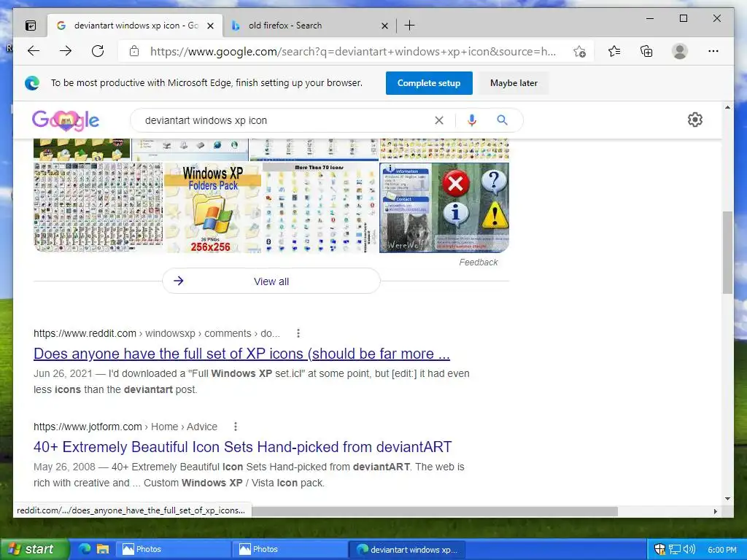Open File Explorer from the taskbar
Viewport: 747px width, 560px height.
point(103,549)
